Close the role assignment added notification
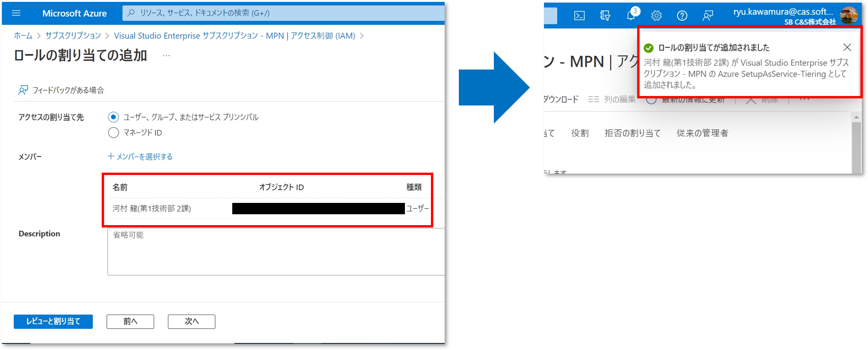The width and height of the screenshot is (868, 350). 847,47
